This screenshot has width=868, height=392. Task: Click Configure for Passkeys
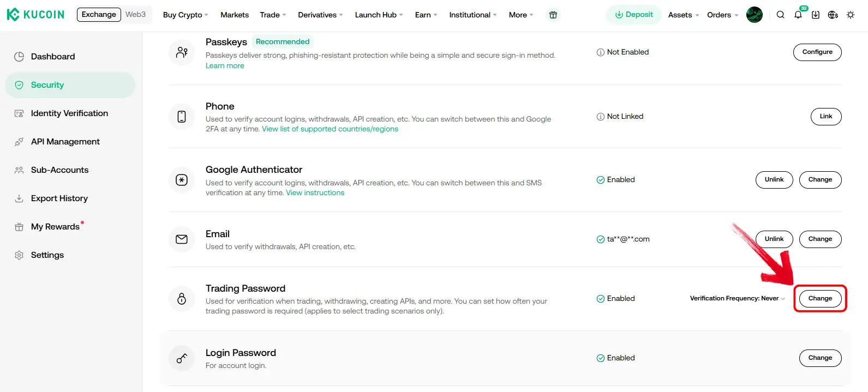(817, 52)
